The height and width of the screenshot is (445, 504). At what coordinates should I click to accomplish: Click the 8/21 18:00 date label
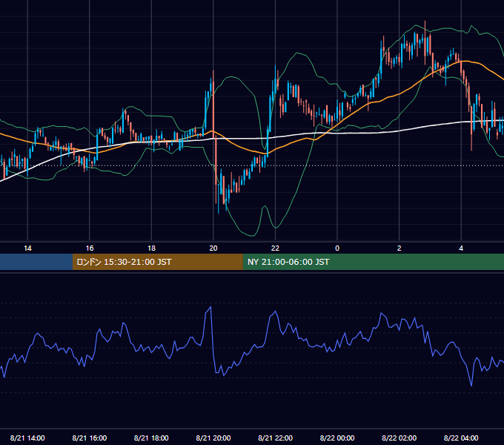151,438
